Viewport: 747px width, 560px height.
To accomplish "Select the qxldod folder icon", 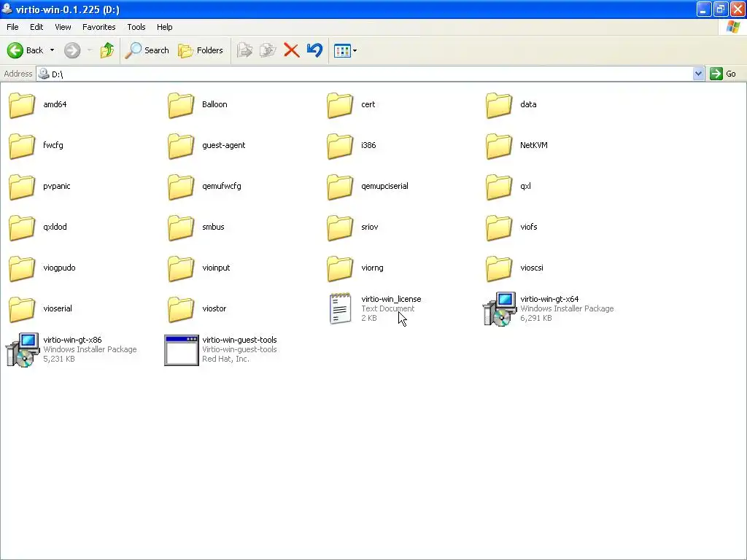I will tap(22, 227).
